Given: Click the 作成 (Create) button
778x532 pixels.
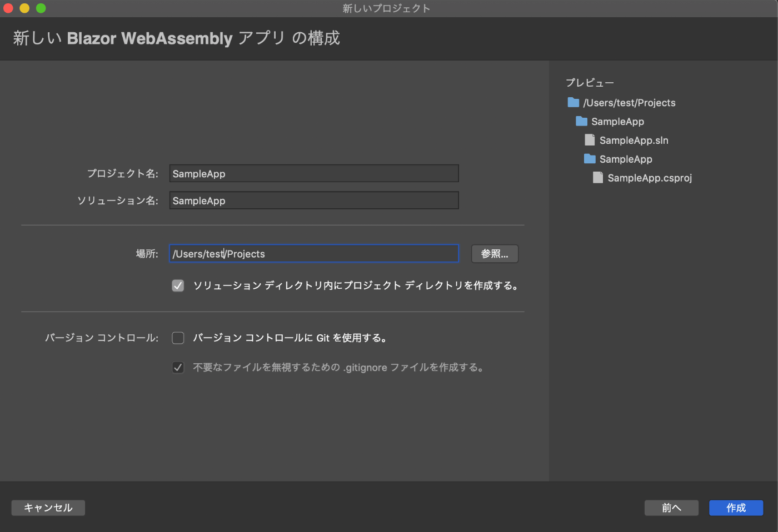Looking at the screenshot, I should coord(736,508).
